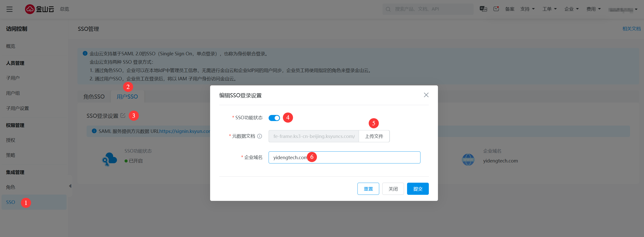
Task: Click the edit icon beside SSO登录设置
Action: tap(123, 115)
